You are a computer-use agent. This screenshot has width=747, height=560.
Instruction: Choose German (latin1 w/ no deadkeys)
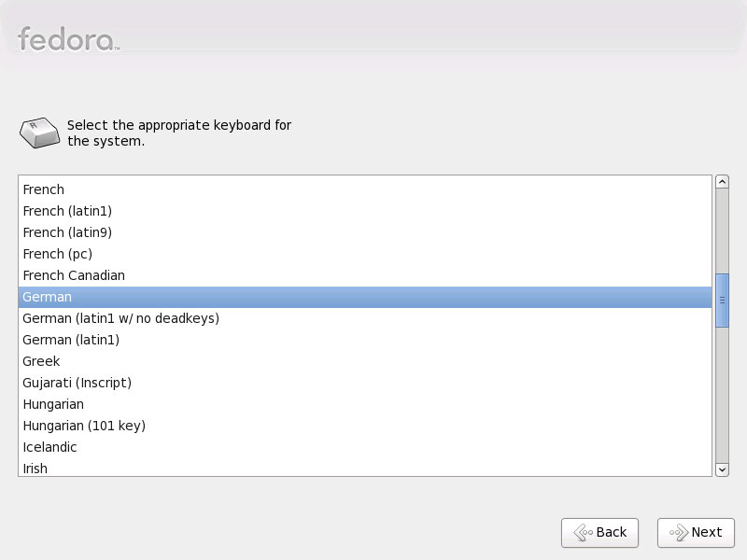(365, 318)
